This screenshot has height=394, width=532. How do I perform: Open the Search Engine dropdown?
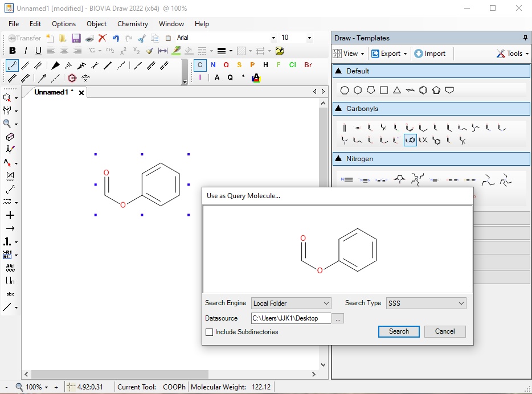[291, 303]
